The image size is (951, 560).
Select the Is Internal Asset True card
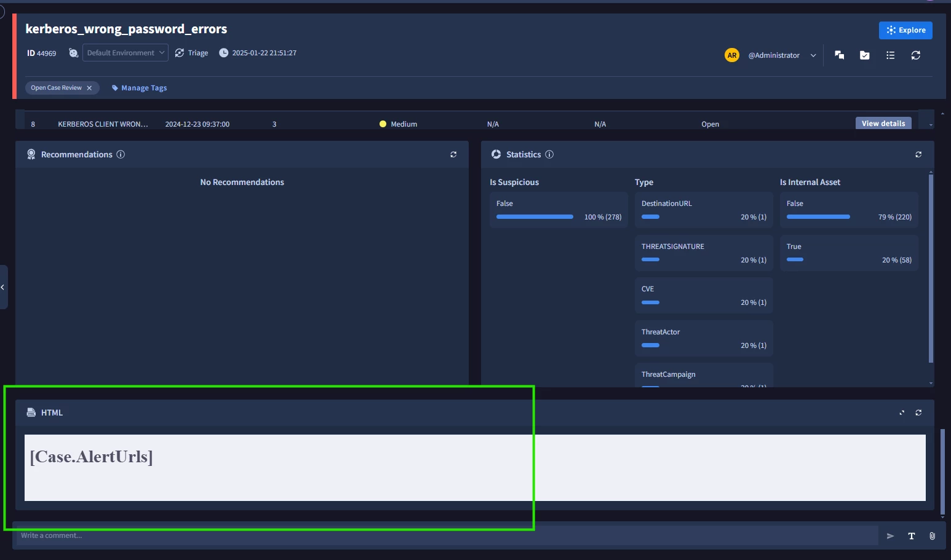[x=849, y=253]
